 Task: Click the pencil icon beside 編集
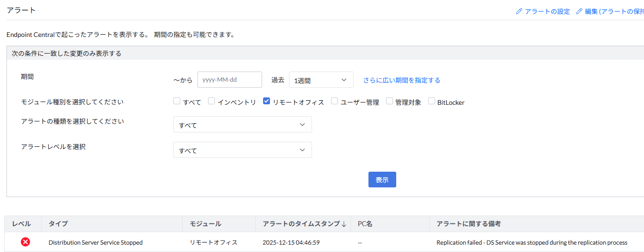coord(579,12)
